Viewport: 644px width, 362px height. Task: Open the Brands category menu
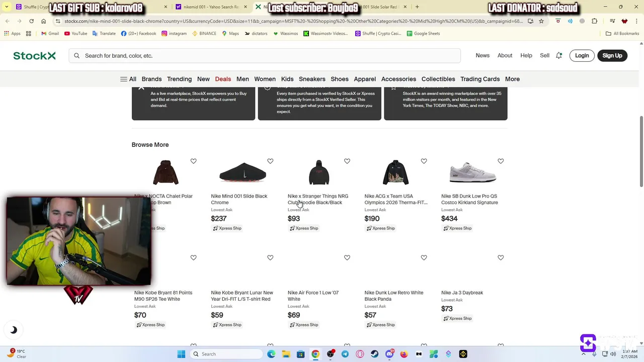click(x=151, y=79)
